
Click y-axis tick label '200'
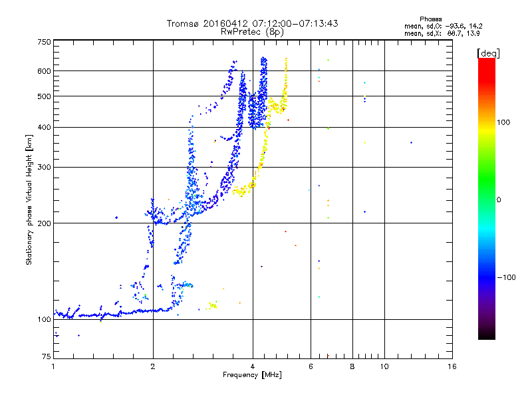44,223
